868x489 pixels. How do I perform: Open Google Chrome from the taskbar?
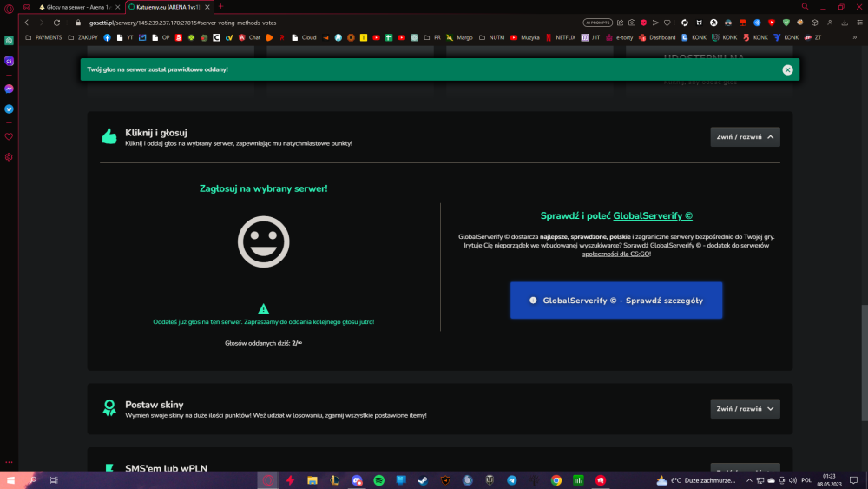556,480
